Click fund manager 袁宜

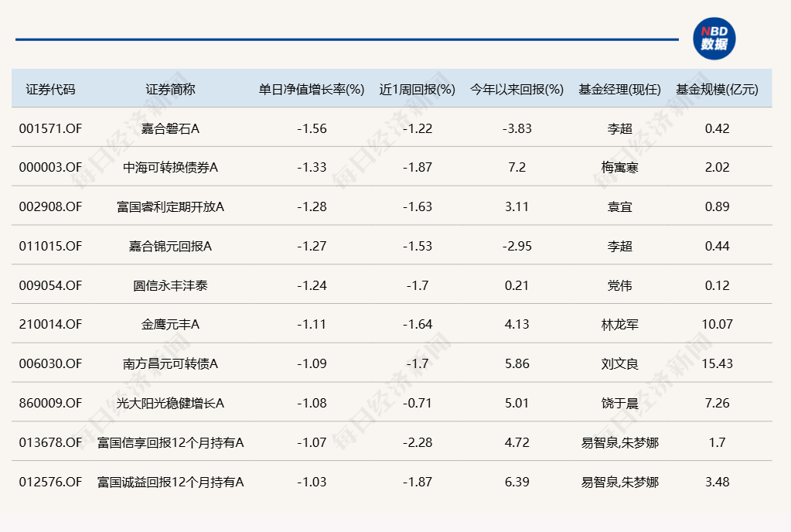(619, 206)
